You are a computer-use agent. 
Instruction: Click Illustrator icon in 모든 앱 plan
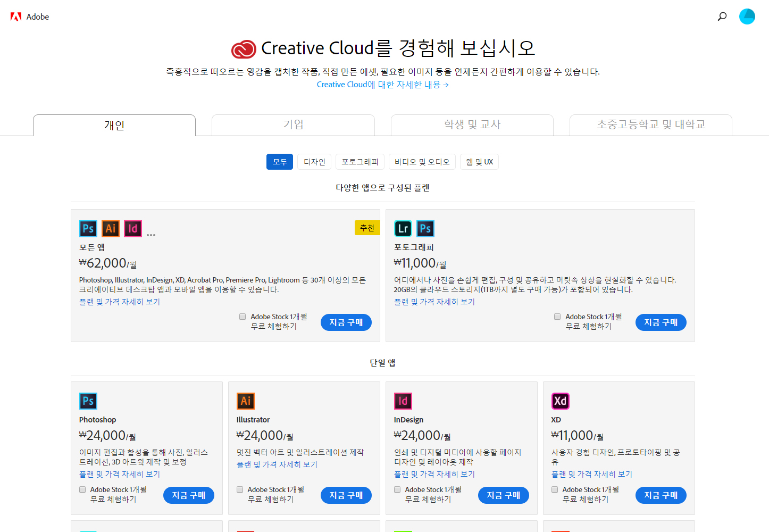111,229
